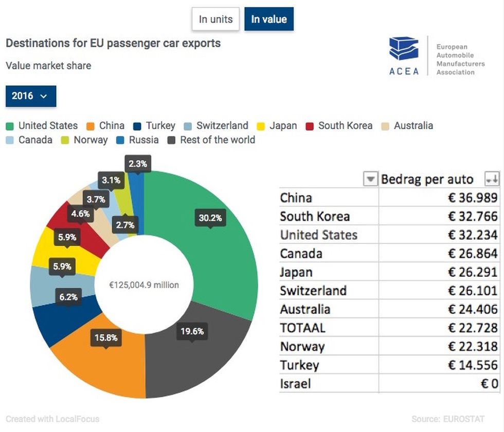This screenshot has height=432, width=504.
Task: Click the Norway lime legend swatch
Action: [x=65, y=141]
